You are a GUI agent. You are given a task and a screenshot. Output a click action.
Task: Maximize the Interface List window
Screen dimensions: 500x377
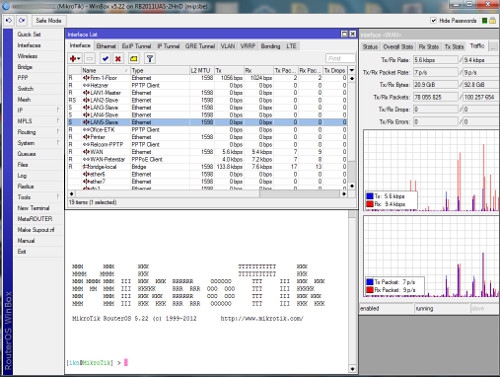tap(345, 34)
